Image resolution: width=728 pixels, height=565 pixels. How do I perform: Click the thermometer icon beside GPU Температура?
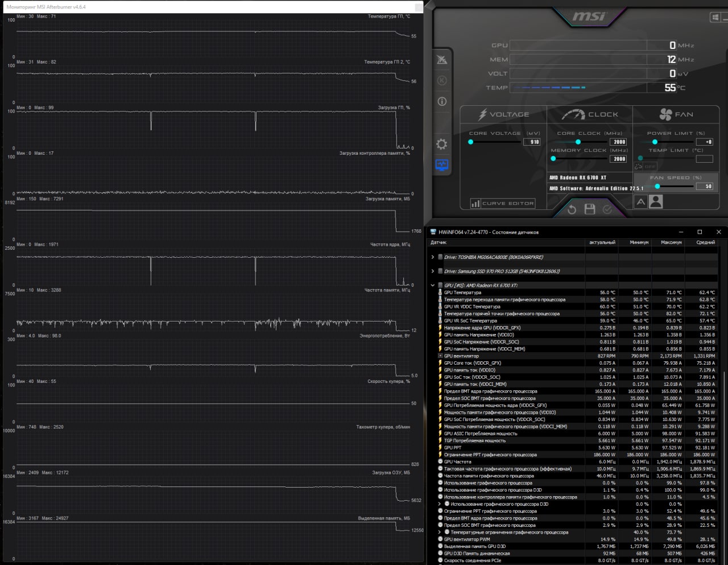click(440, 292)
